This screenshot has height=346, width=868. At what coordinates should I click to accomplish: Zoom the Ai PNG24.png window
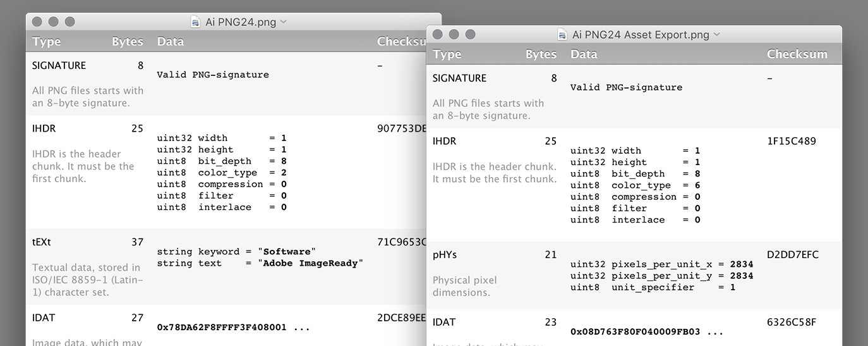point(70,22)
